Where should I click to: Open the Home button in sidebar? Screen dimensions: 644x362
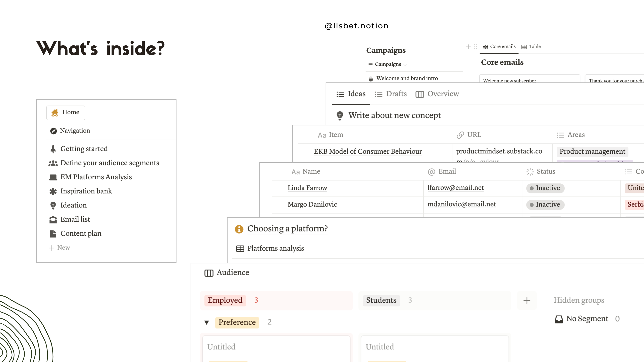coord(65,113)
